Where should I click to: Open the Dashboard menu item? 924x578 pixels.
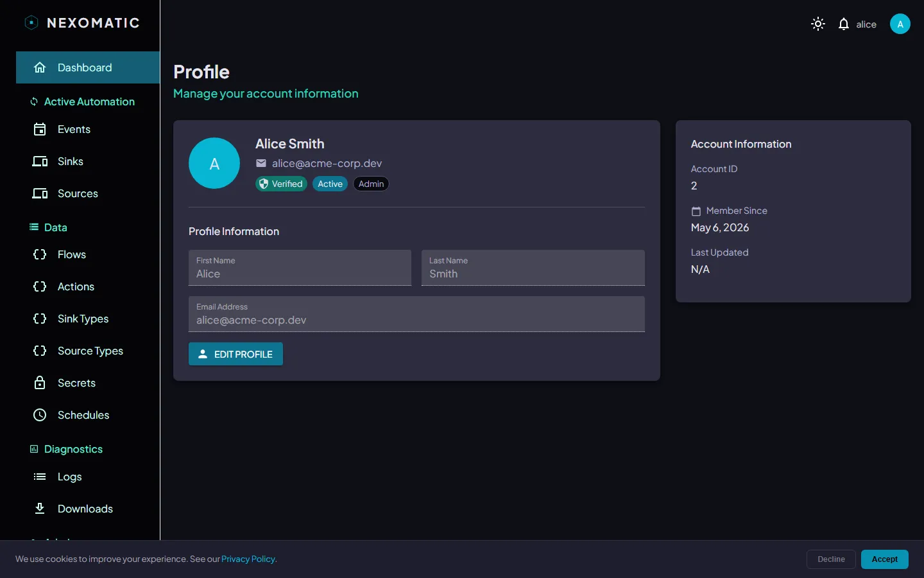point(88,67)
